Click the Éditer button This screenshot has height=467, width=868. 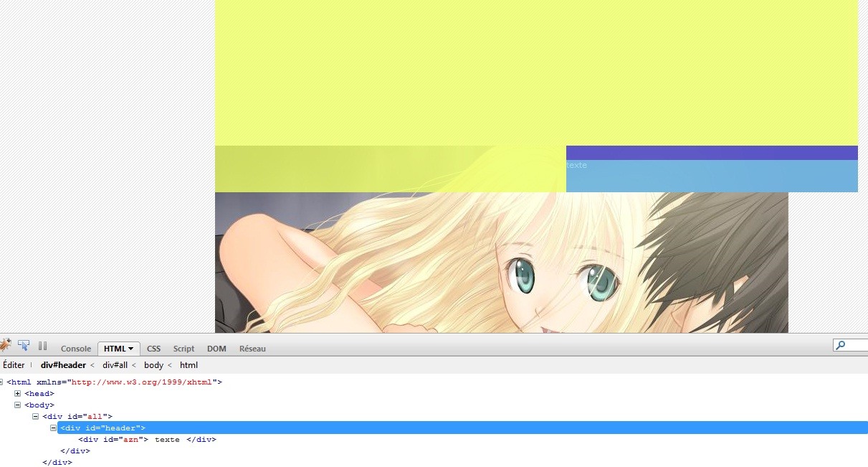14,365
